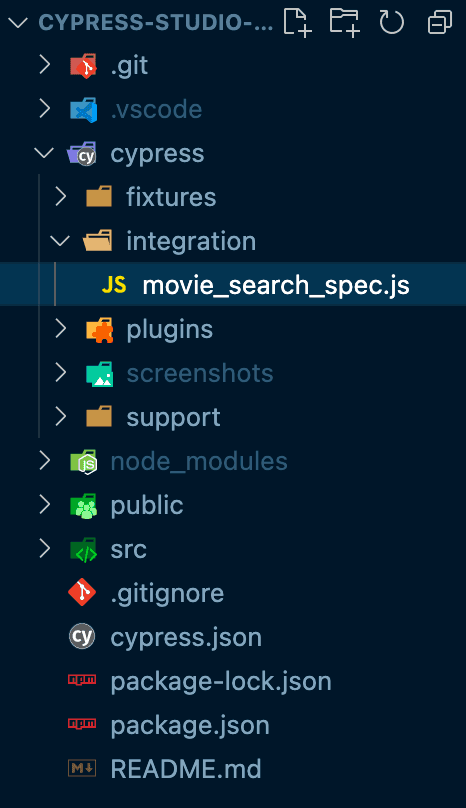Open the .gitignore file
Screen dimensions: 466x808
coord(167,594)
